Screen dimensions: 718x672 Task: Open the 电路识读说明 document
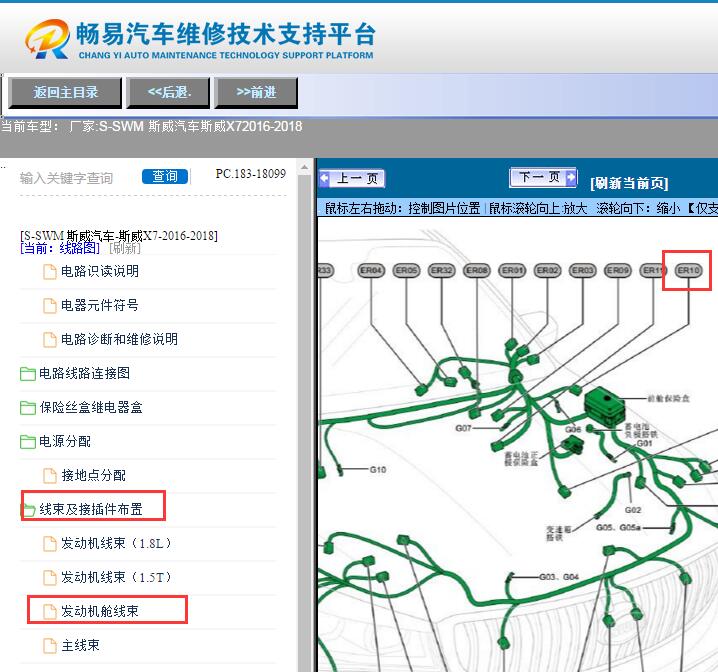[x=100, y=271]
